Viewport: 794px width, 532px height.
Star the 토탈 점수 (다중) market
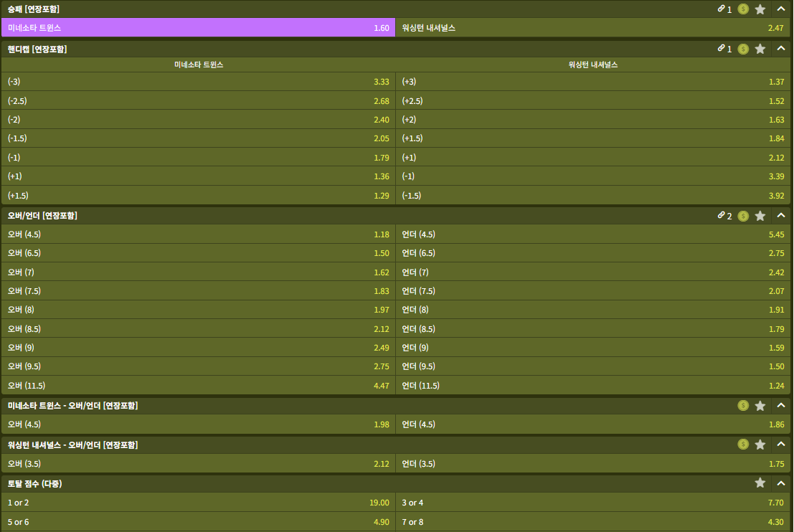(x=760, y=483)
